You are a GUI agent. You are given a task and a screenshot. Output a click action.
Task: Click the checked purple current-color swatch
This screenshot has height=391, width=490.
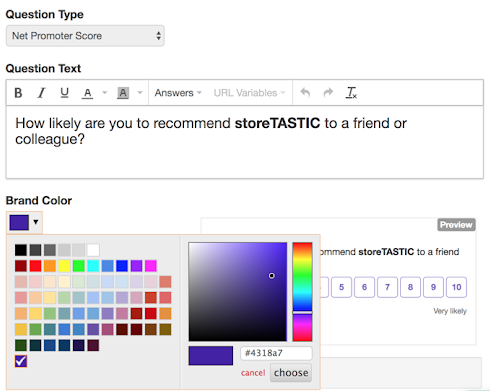click(21, 361)
